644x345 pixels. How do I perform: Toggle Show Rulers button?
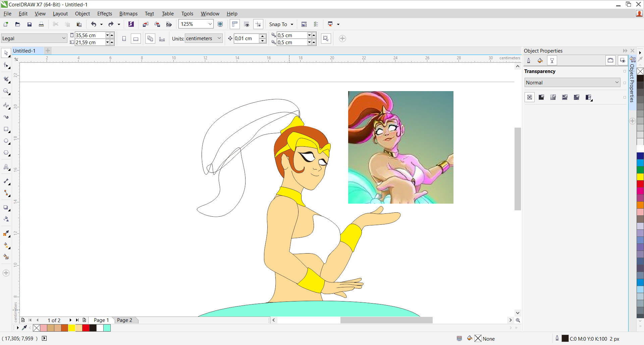(x=235, y=24)
